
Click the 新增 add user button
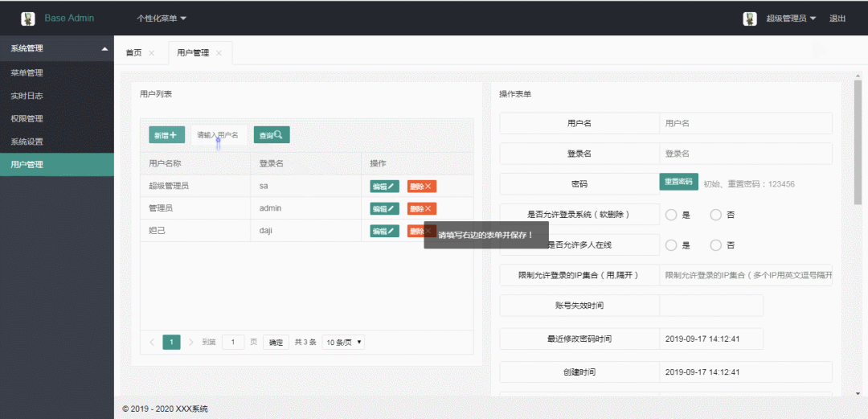point(166,134)
